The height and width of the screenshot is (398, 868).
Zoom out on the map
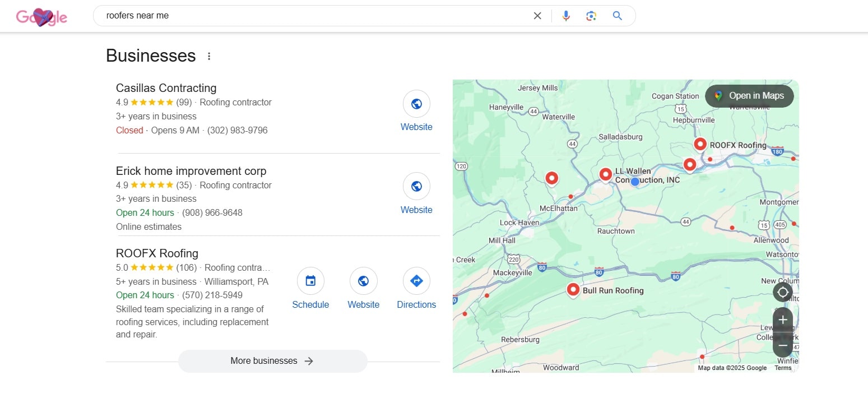[782, 345]
